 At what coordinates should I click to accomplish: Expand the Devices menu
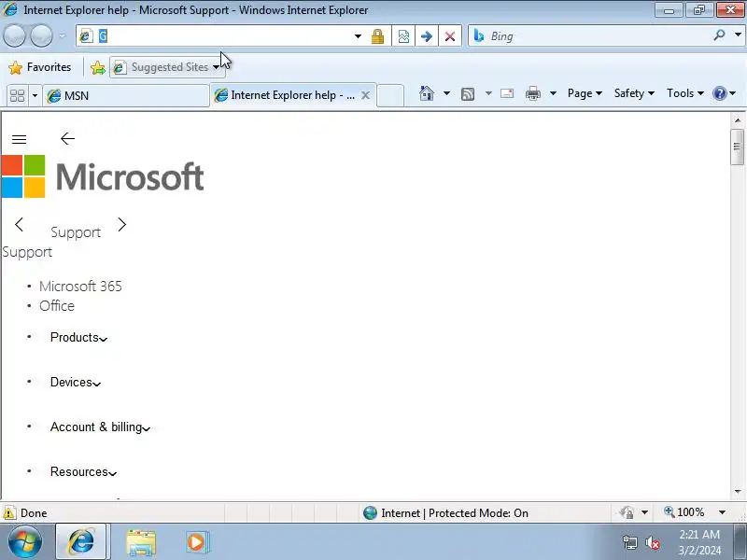click(76, 382)
